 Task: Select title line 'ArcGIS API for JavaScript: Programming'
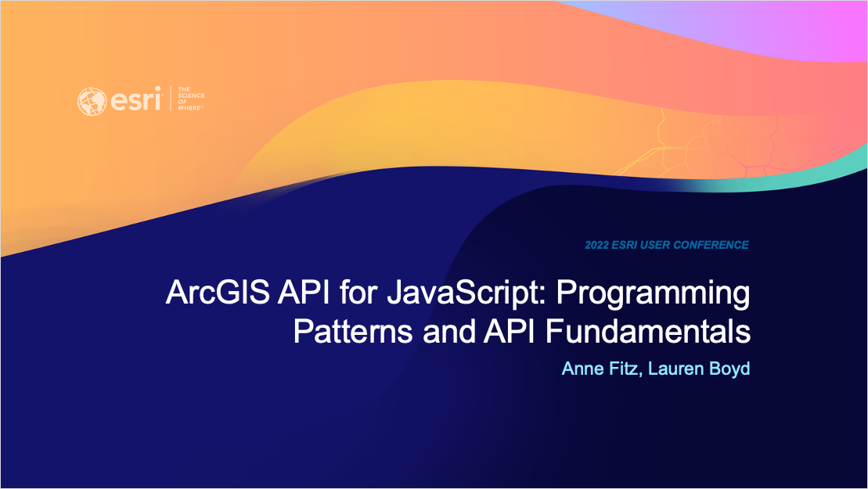coord(458,293)
